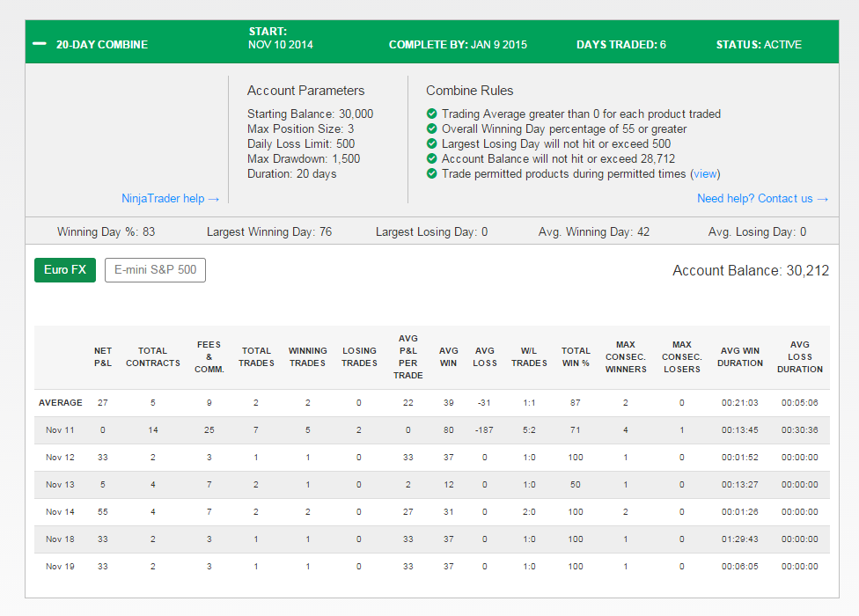
Task: Click the 00:06:05 win duration in Nov 19 row
Action: pos(740,566)
